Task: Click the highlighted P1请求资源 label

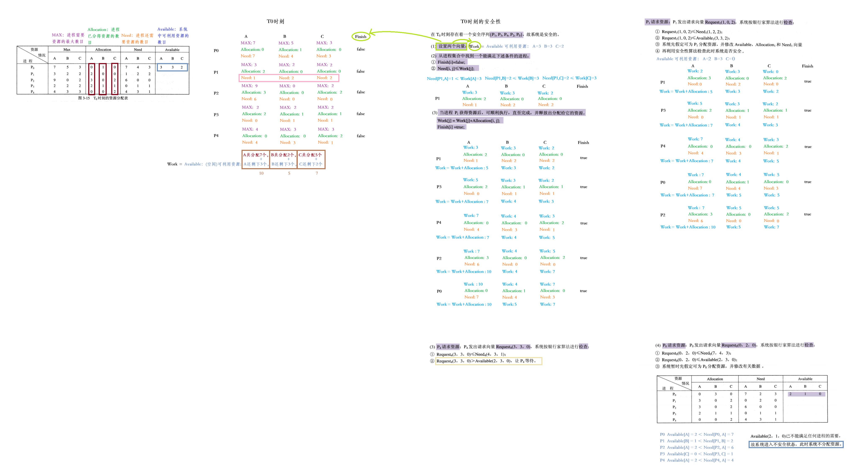Action: [x=657, y=22]
